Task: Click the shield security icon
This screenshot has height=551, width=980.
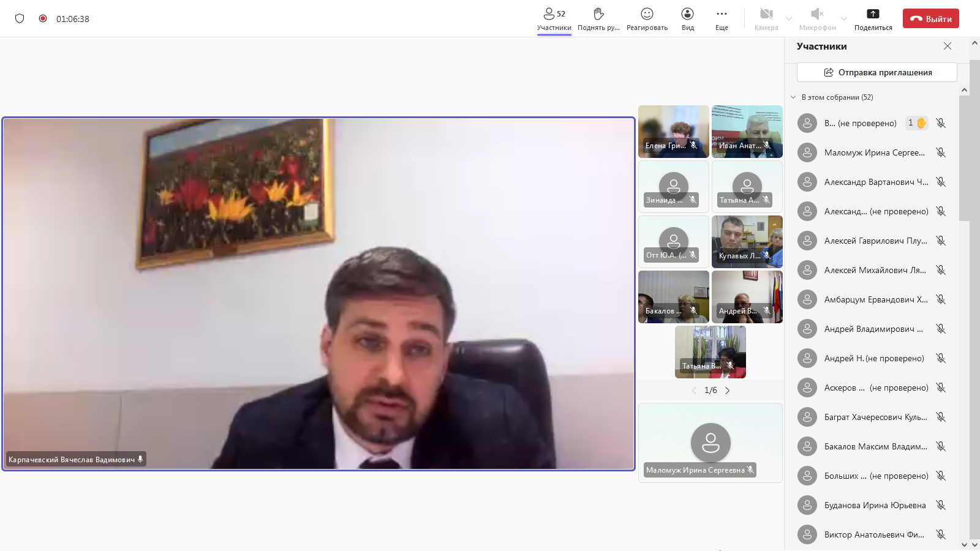Action: click(x=20, y=18)
